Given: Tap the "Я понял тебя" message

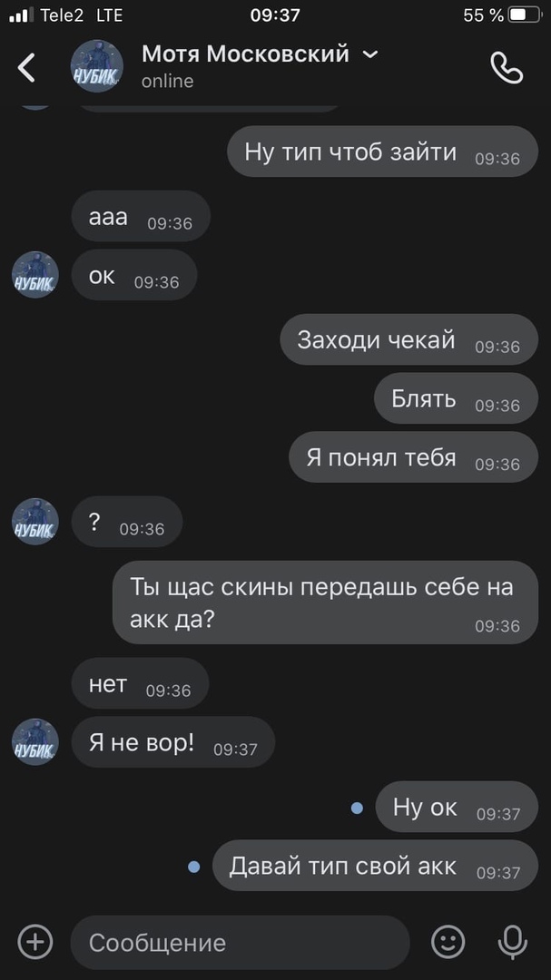Looking at the screenshot, I should pos(413,456).
